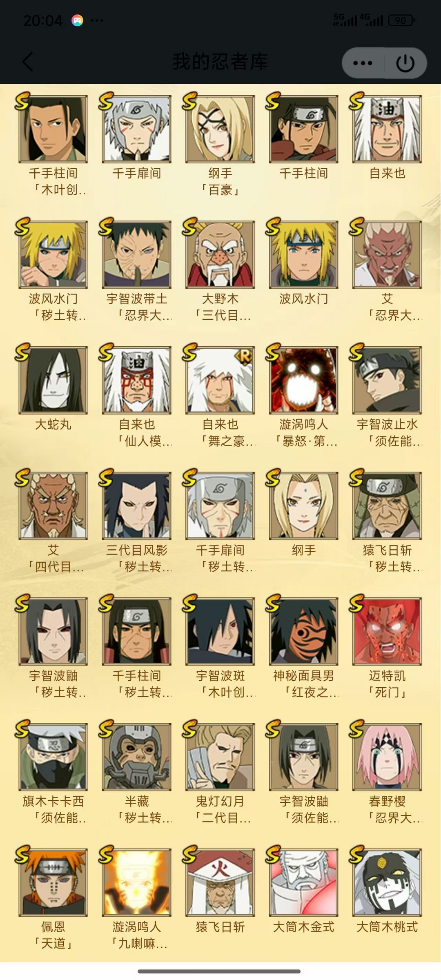Select the 迈特凯「死门」portrait
Viewport: 441px width, 980px height.
387,631
